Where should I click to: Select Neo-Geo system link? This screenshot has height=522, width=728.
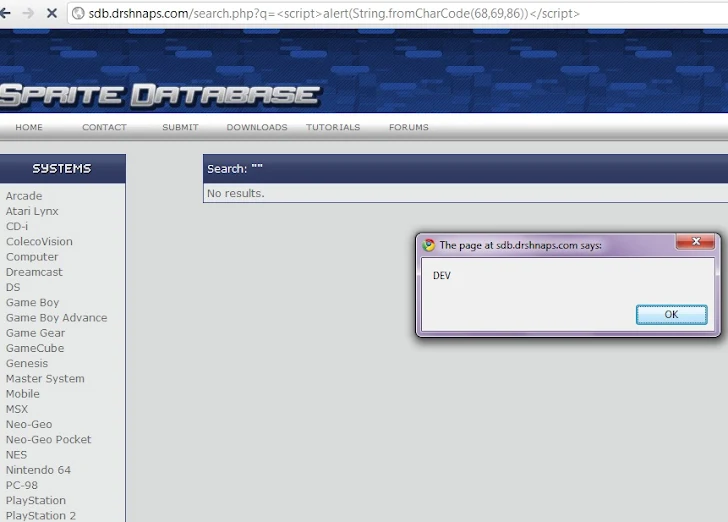[x=29, y=424]
